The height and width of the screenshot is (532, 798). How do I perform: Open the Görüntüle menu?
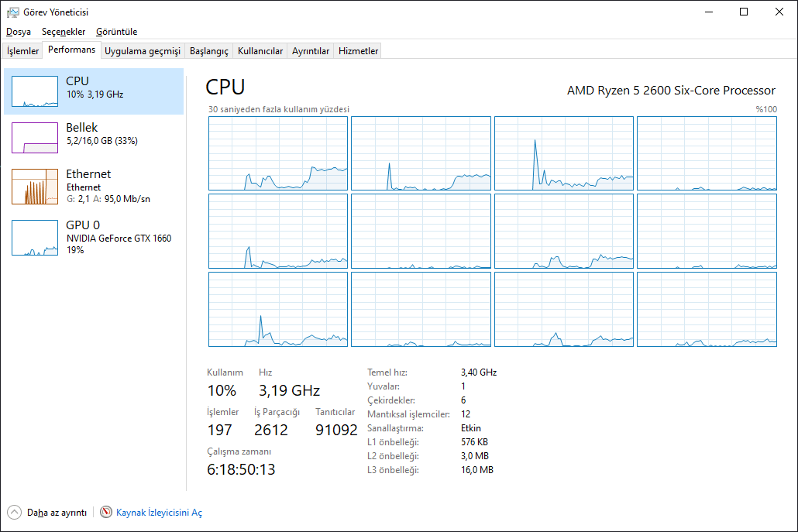116,32
